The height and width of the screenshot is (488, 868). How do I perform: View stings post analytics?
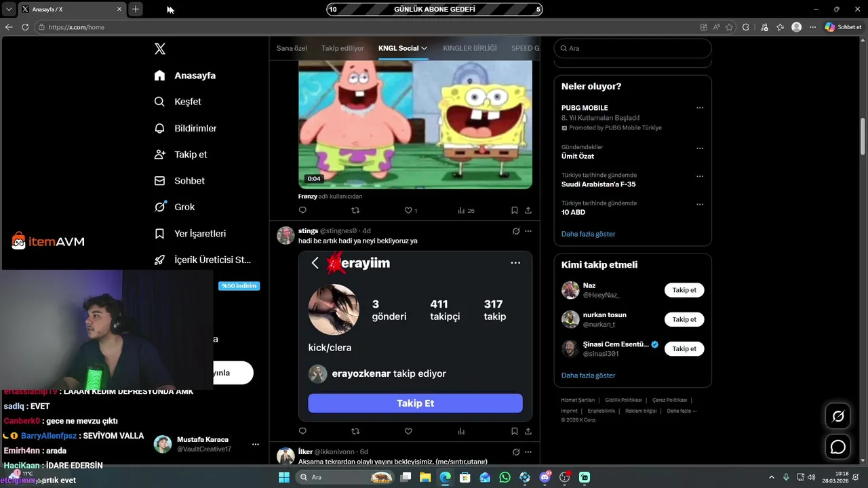point(461,431)
